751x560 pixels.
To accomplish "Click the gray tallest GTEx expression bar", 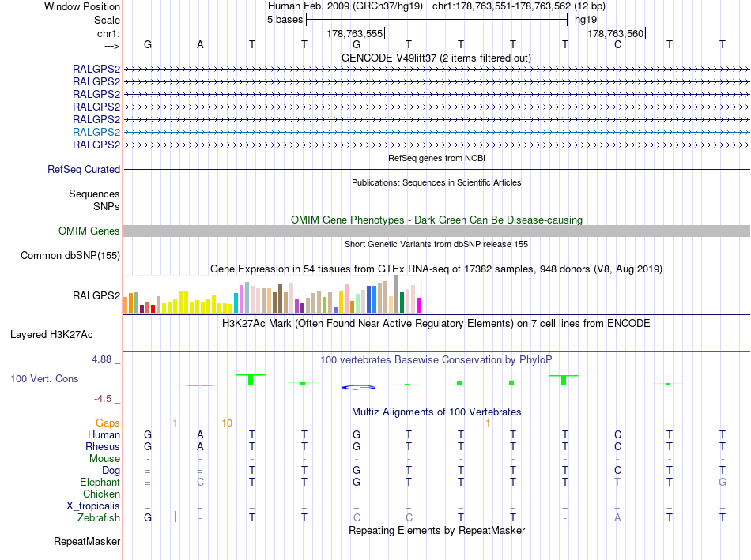I will click(x=397, y=294).
